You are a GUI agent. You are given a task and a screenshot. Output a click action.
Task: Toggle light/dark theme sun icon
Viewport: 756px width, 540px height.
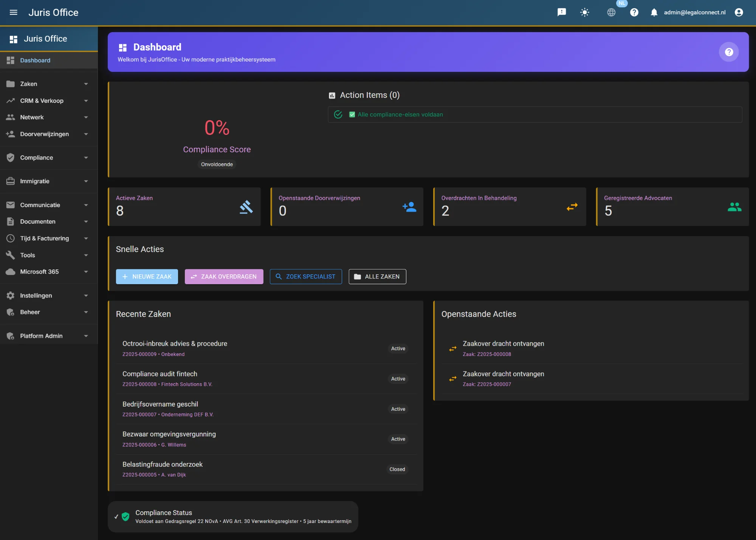click(x=585, y=12)
